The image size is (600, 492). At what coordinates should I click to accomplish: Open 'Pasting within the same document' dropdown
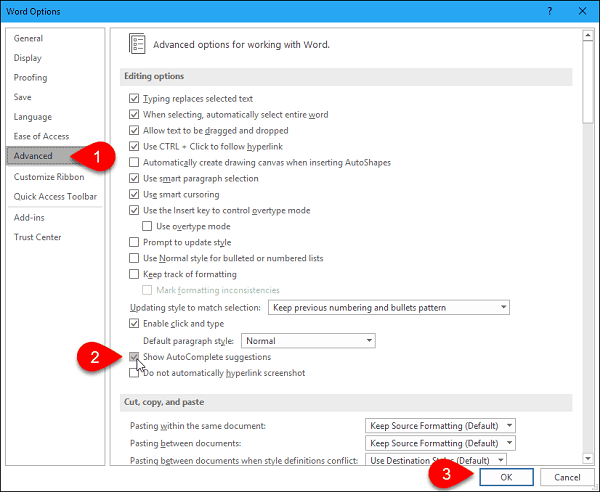[440, 426]
